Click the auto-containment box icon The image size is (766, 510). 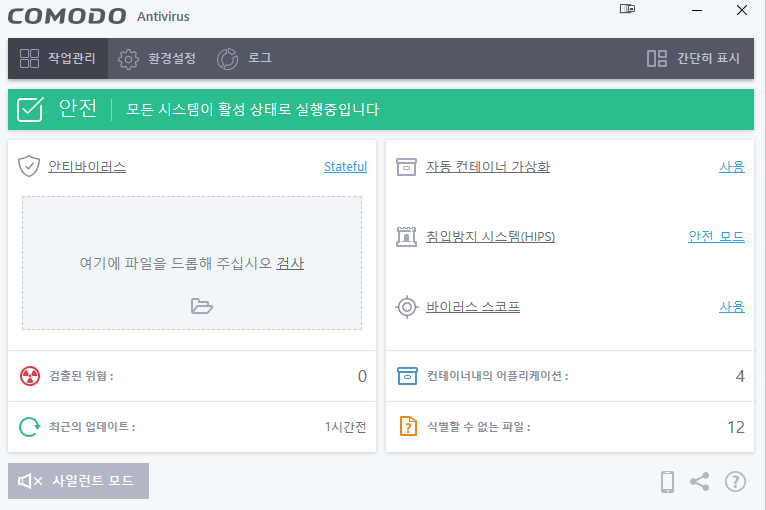click(406, 167)
